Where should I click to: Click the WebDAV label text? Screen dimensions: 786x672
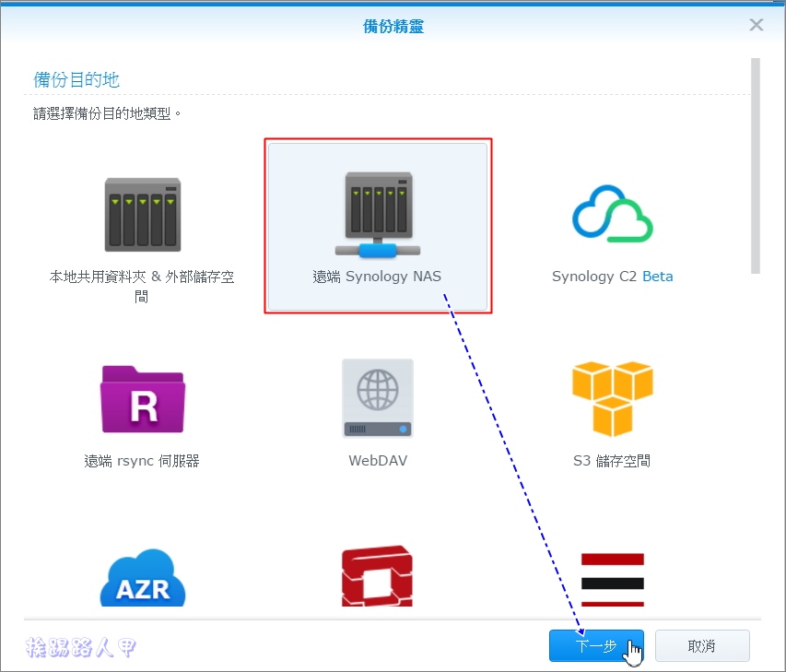pyautogui.click(x=378, y=461)
